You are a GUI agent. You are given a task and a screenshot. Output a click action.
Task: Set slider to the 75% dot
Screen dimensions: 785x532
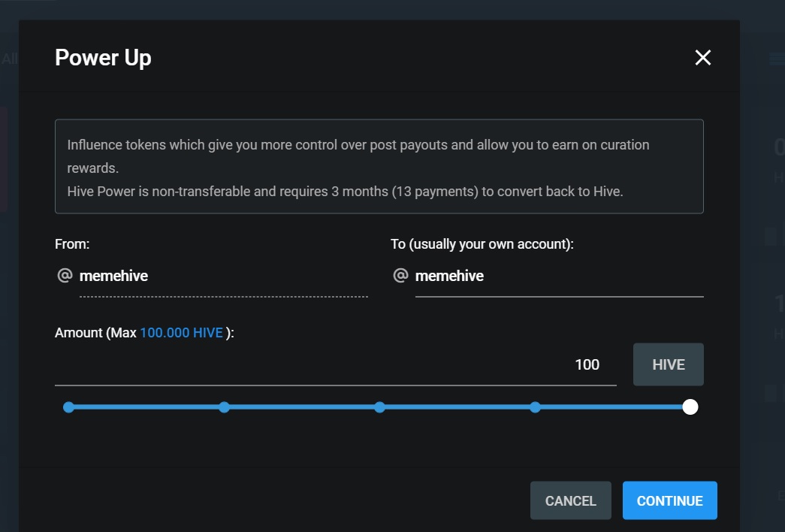click(535, 407)
